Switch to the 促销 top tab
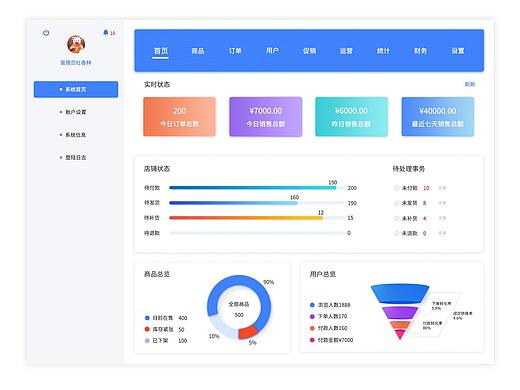 point(309,51)
